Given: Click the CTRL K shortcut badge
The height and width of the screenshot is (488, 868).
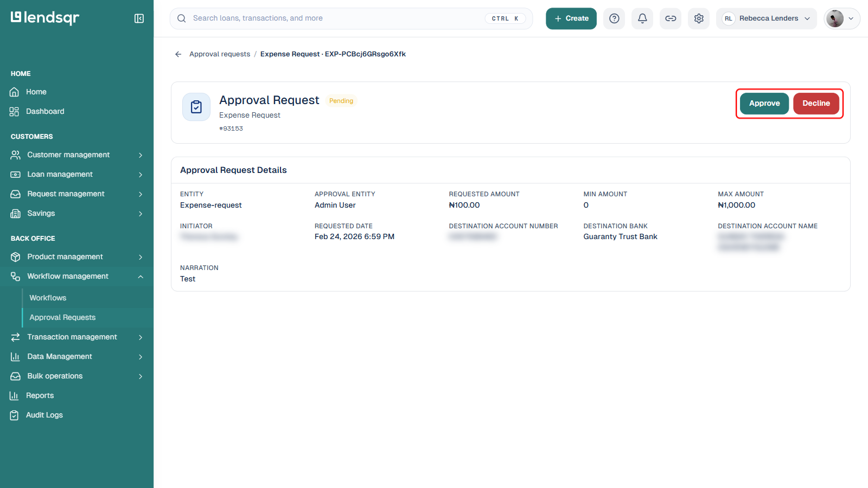Looking at the screenshot, I should (x=505, y=18).
